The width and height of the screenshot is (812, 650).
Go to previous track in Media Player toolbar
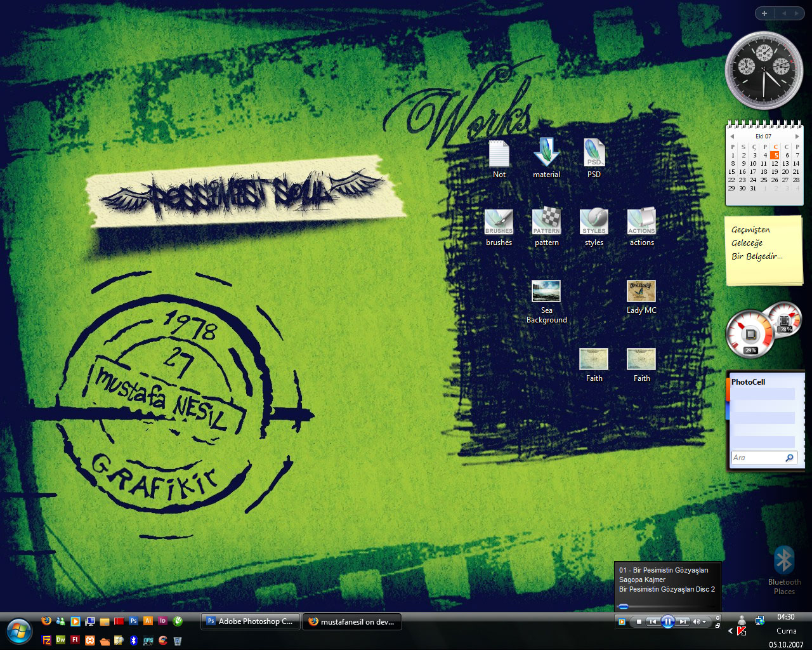pyautogui.click(x=652, y=621)
